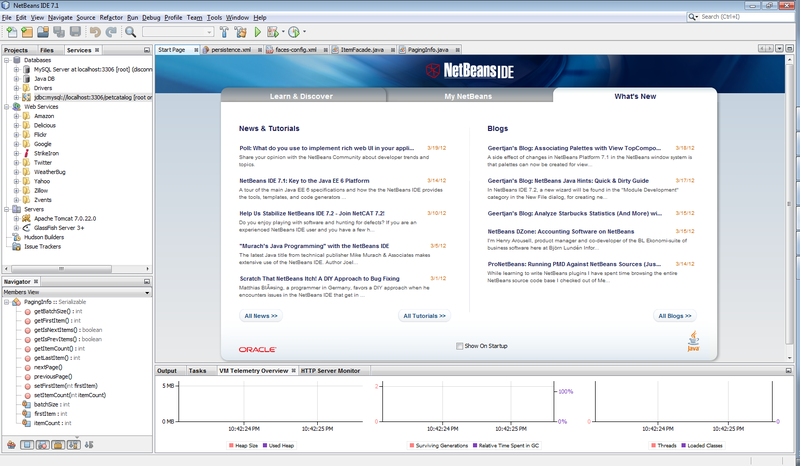
Task: Click the New File toolbar icon
Action: click(11, 32)
